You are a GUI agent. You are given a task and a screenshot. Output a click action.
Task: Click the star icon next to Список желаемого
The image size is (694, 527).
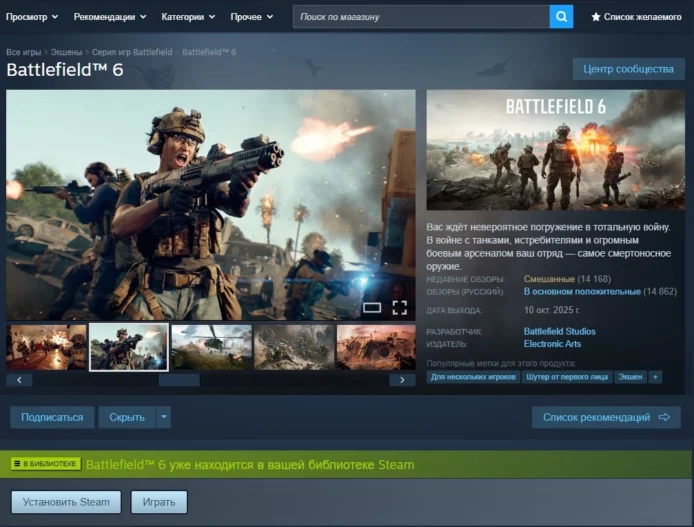(596, 17)
